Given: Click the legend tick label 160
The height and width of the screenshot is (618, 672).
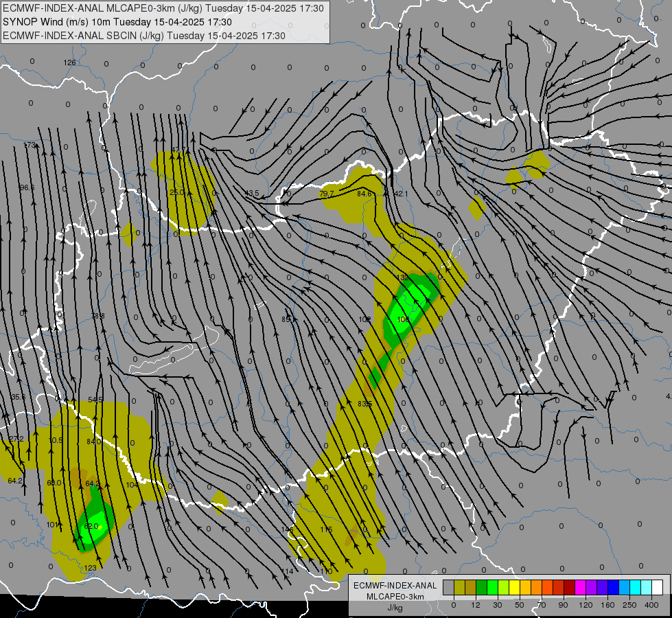Looking at the screenshot, I should [607, 605].
